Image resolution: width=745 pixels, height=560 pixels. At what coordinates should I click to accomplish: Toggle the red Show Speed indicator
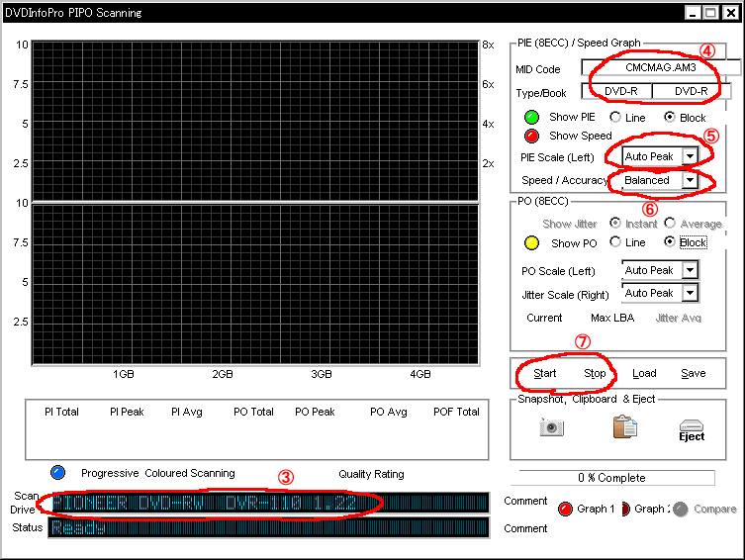click(531, 136)
